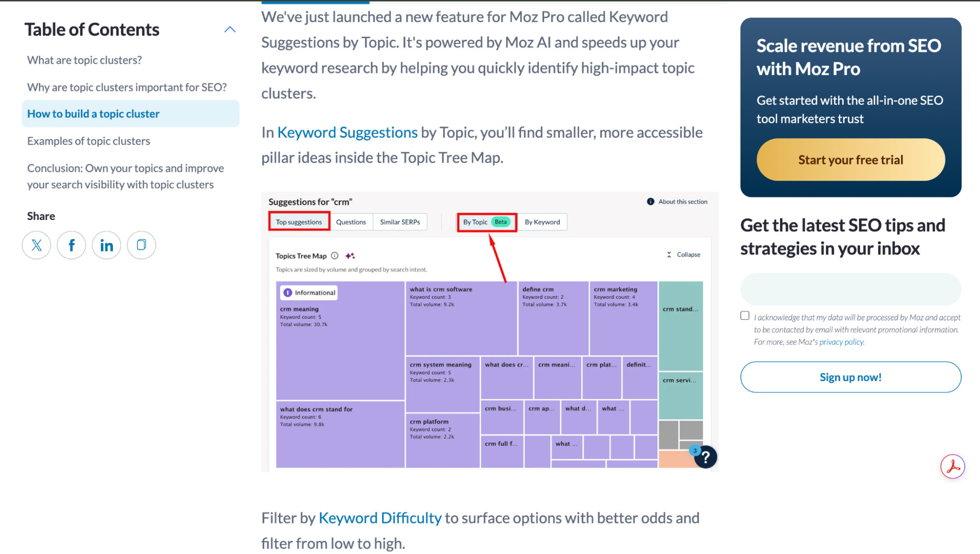980x554 pixels.
Task: Click the Adobe Acrobat PDF icon
Action: tap(952, 466)
